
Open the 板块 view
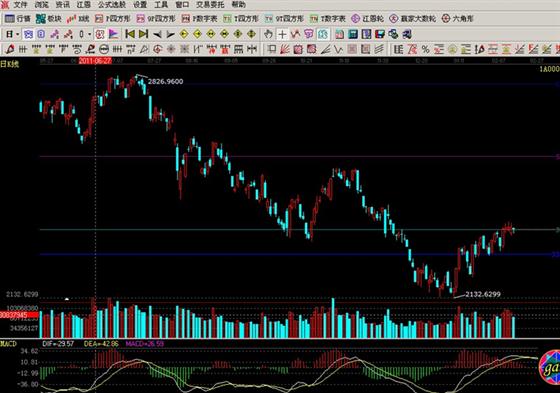[x=49, y=19]
